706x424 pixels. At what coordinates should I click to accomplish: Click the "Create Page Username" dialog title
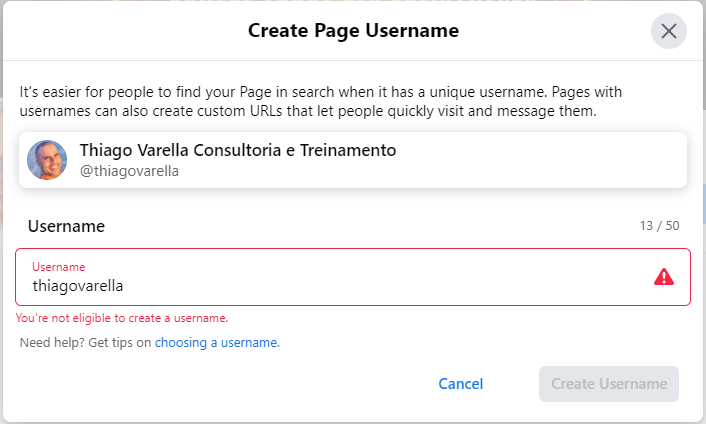pos(353,31)
